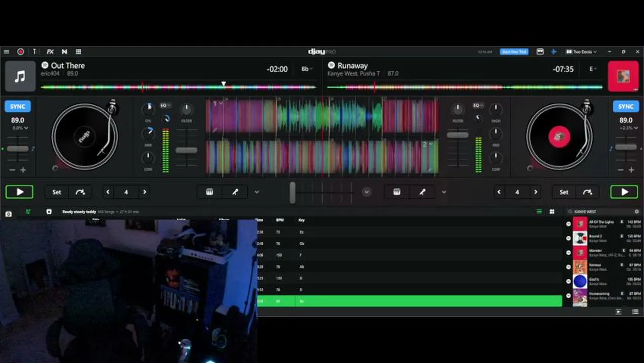Nudge left deck tempo down with minus
The image size is (644, 363).
click(x=13, y=170)
